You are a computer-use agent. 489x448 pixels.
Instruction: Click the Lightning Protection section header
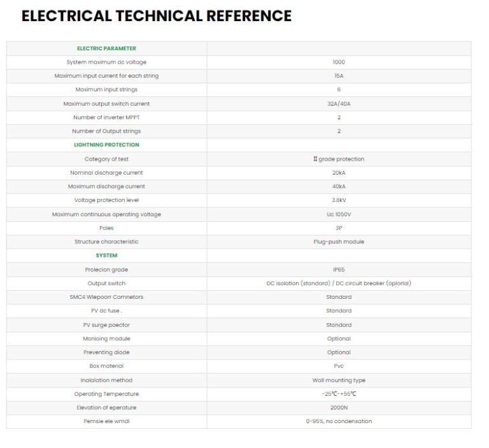[x=106, y=145]
